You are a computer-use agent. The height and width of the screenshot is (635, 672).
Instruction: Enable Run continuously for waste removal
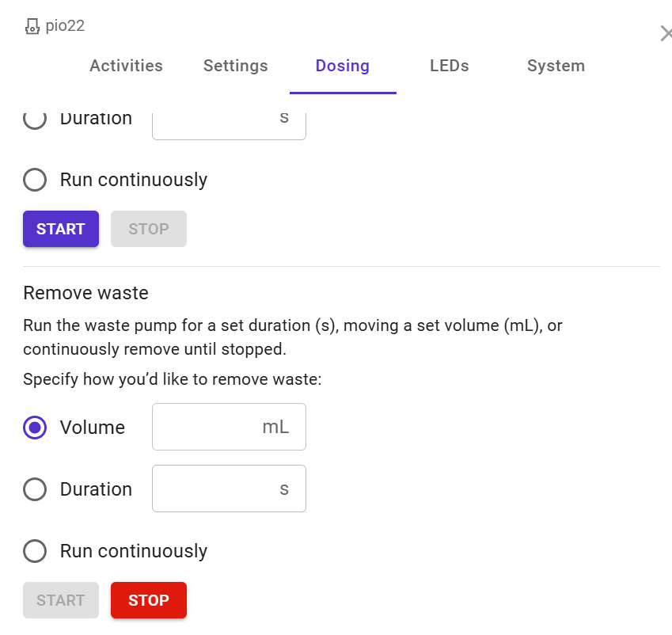pos(35,551)
